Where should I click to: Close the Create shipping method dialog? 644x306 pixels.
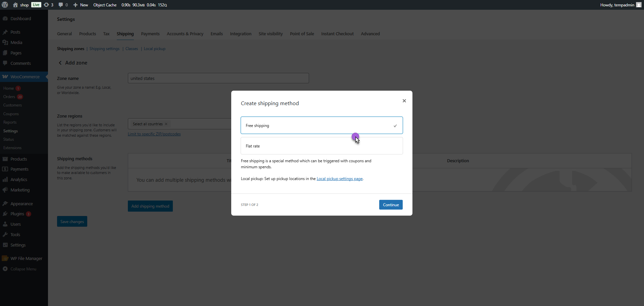click(404, 101)
